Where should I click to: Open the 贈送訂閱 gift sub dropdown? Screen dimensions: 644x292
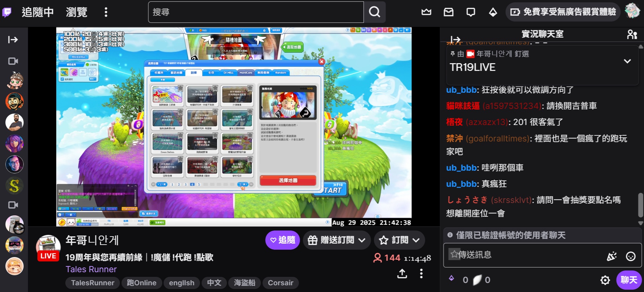[x=337, y=240]
